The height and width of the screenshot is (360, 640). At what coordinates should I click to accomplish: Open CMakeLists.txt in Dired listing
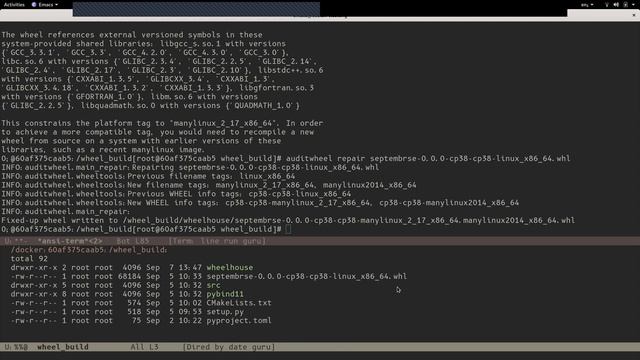pos(239,303)
